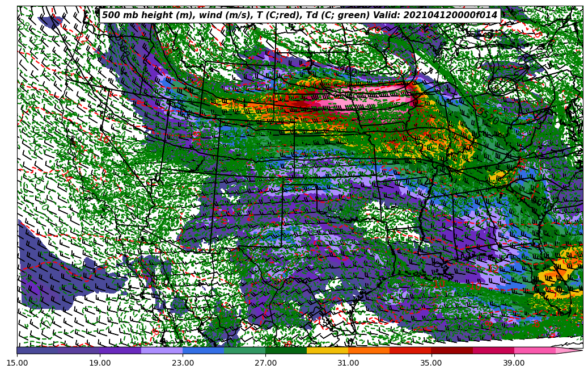
Task: Select the orange swatch on the colorbar
Action: pyautogui.click(x=369, y=351)
